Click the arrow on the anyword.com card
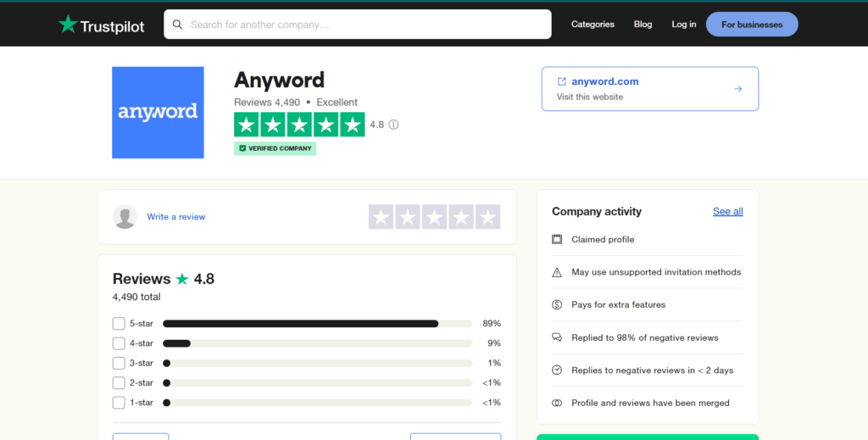Screen dimensions: 868x440 (x=738, y=88)
